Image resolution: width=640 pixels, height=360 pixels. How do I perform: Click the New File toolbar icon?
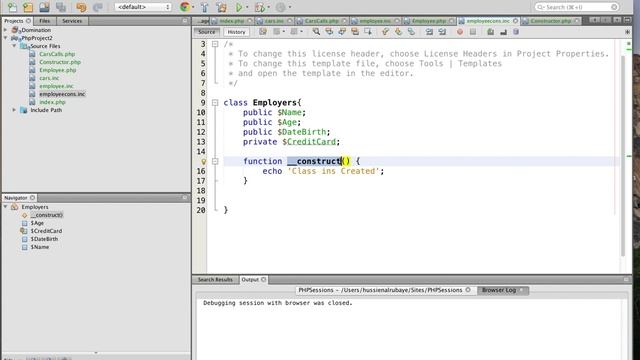pyautogui.click(x=12, y=7)
